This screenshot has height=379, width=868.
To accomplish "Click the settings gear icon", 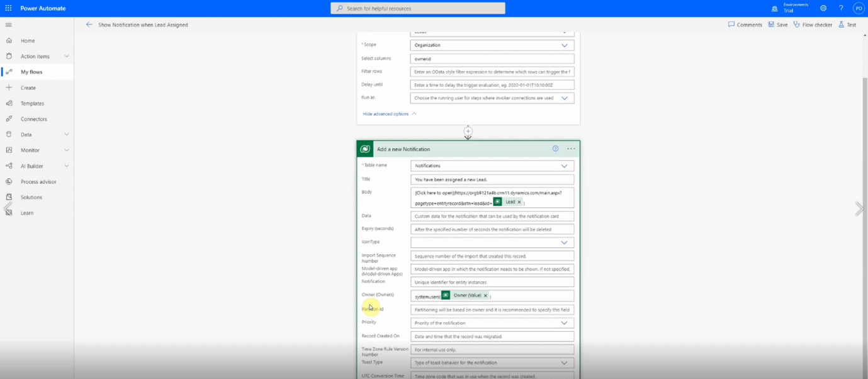I will pos(823,8).
